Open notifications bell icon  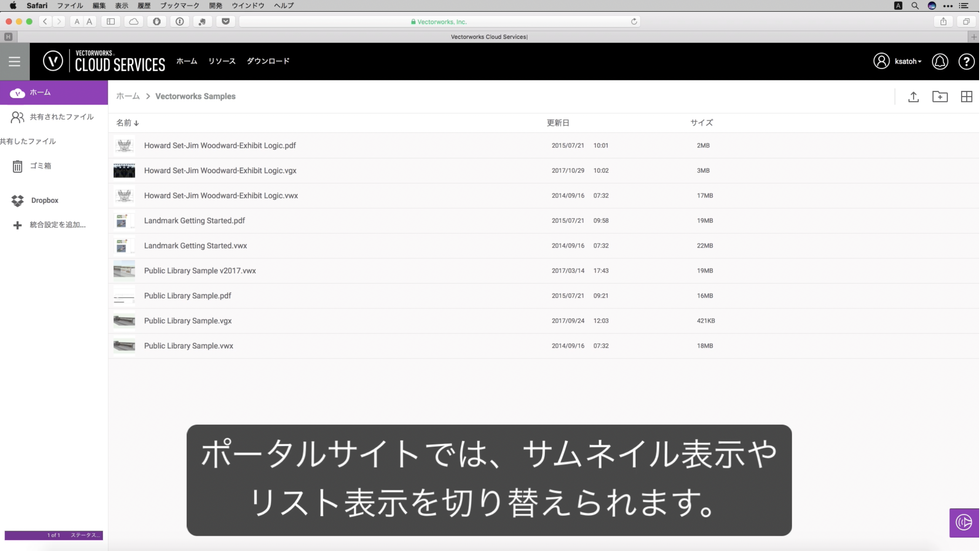click(940, 62)
